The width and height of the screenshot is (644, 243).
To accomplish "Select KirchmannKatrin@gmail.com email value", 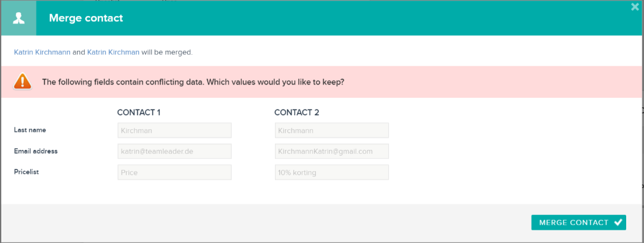I will pyautogui.click(x=332, y=151).
